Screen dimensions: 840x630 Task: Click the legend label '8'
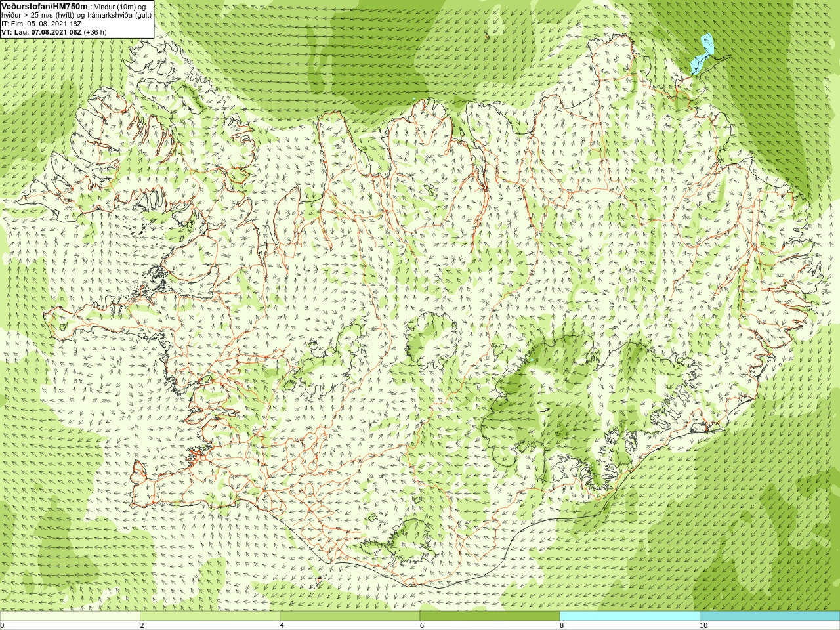click(561, 626)
